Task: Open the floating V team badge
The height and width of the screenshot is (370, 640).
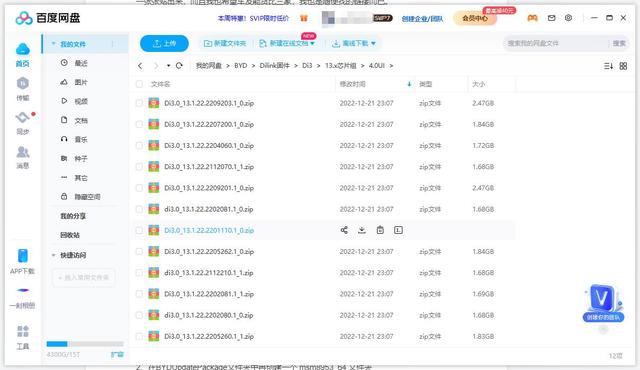Action: click(x=603, y=302)
